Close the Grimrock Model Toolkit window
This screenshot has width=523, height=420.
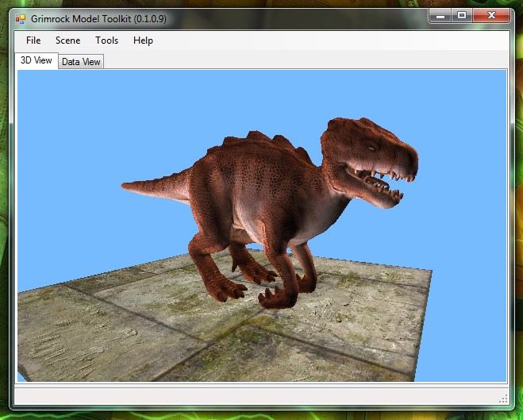tap(492, 14)
